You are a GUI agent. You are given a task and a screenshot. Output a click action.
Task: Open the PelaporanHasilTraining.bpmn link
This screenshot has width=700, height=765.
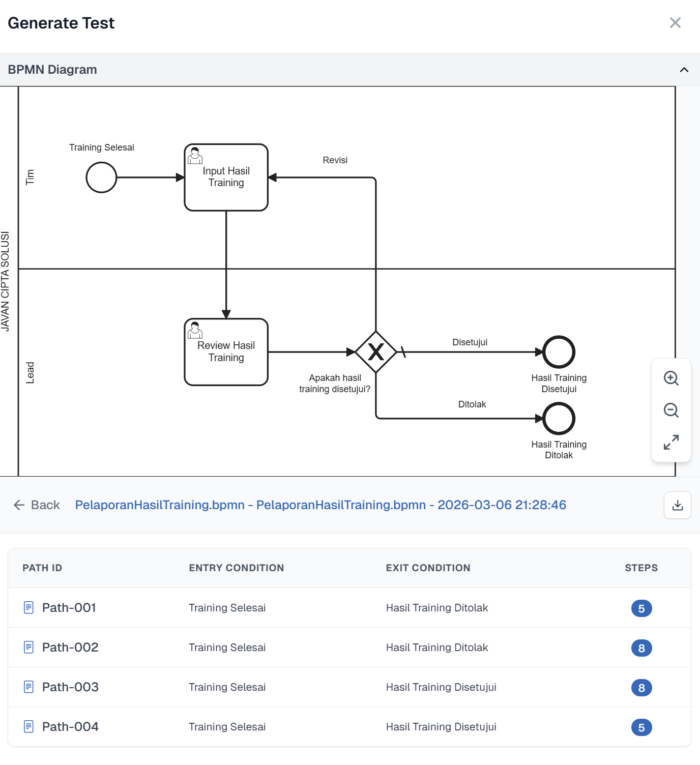[x=320, y=505]
